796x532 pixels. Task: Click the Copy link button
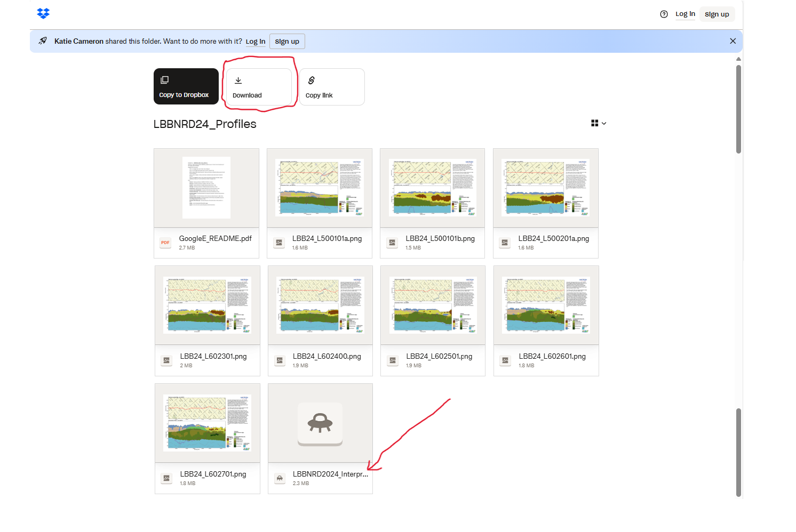pos(332,87)
